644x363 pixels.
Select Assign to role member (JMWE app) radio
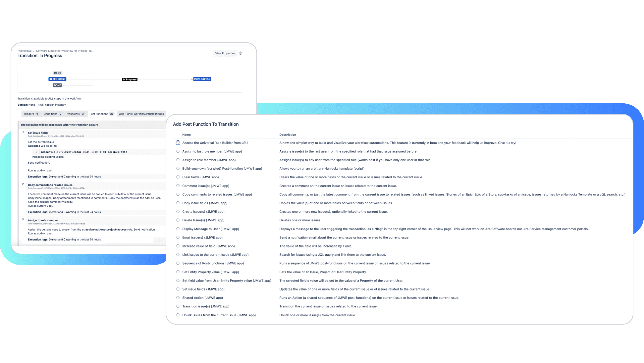point(178,160)
